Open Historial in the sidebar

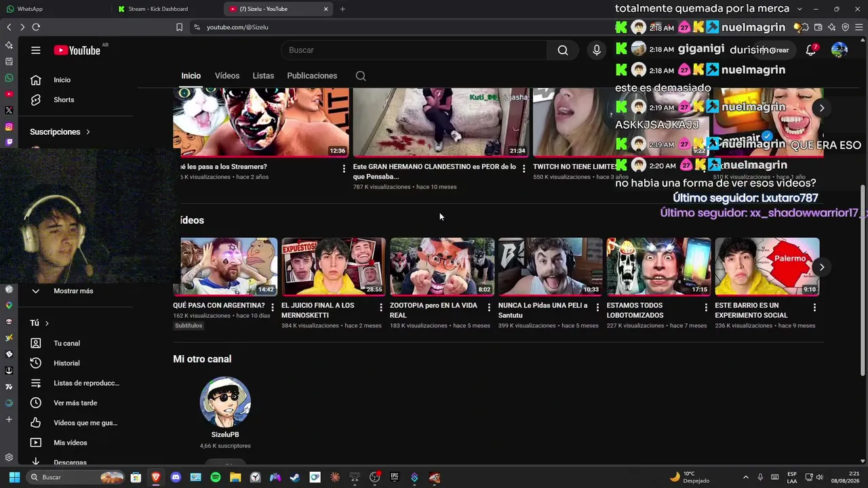coord(66,363)
